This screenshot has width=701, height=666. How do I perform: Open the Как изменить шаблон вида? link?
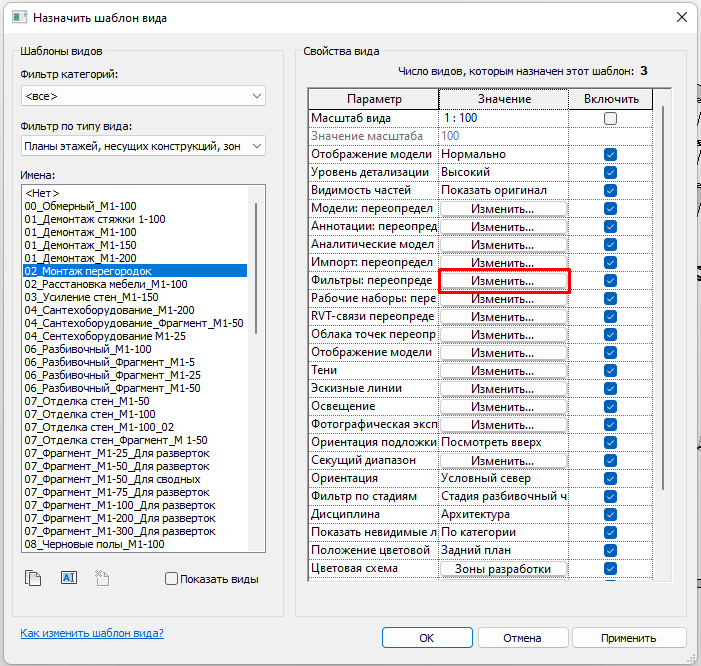click(92, 633)
